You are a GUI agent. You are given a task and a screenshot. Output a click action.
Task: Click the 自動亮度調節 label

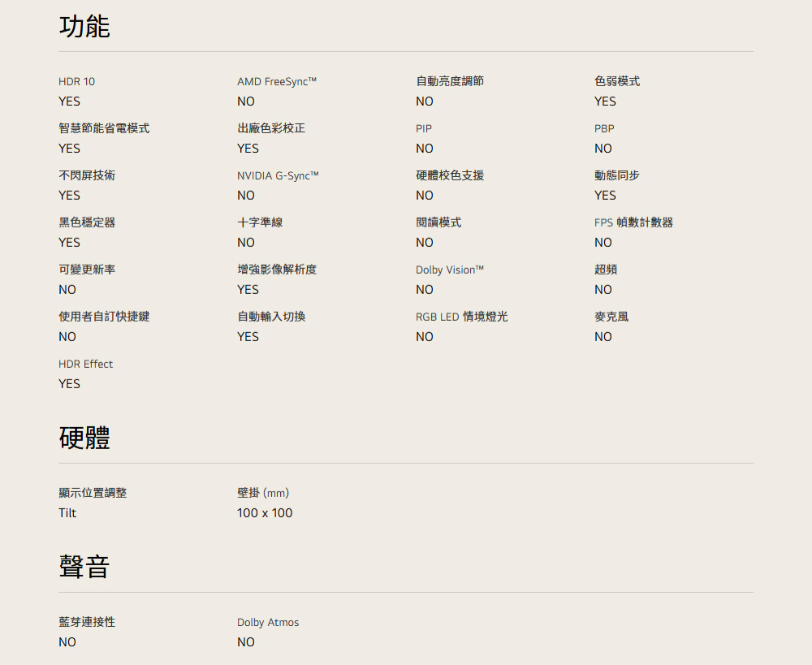tap(450, 81)
